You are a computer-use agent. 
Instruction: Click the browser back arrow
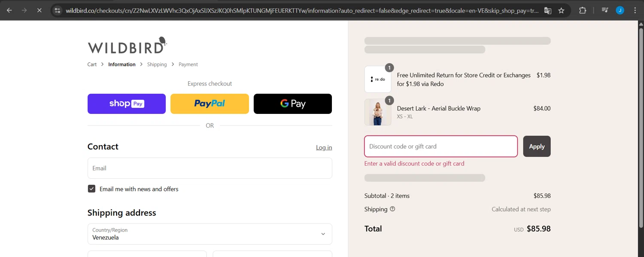tap(9, 10)
